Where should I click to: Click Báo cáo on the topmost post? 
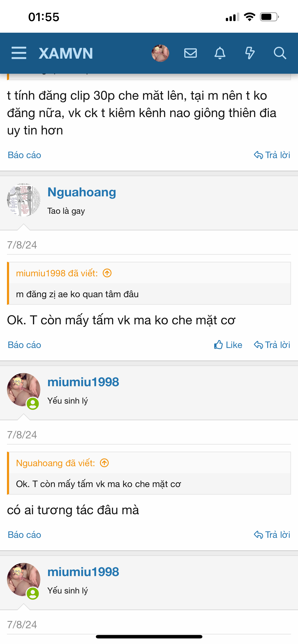tap(25, 155)
